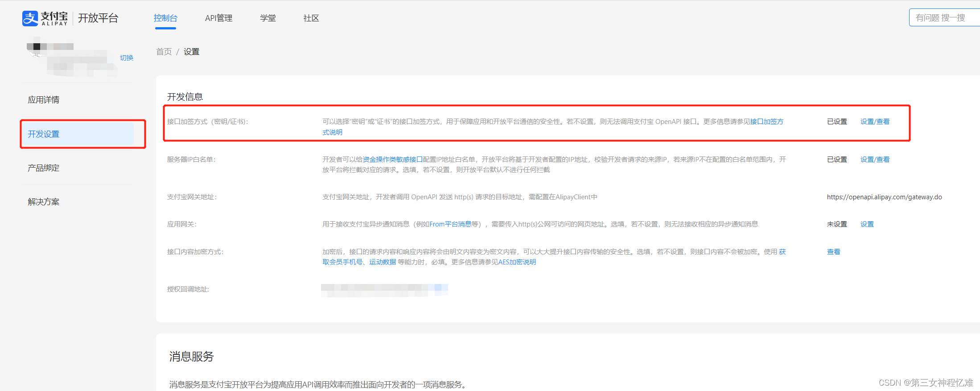Click the 应用网关 label

click(181, 224)
